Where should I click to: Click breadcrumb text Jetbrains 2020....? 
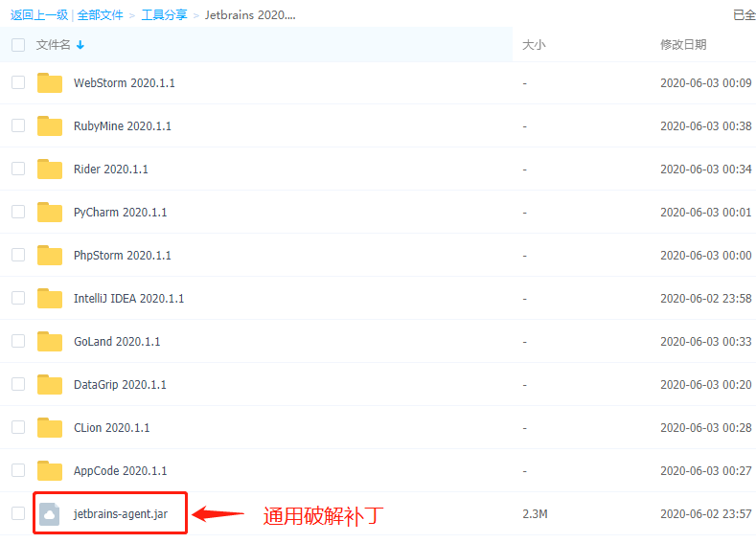(x=250, y=15)
